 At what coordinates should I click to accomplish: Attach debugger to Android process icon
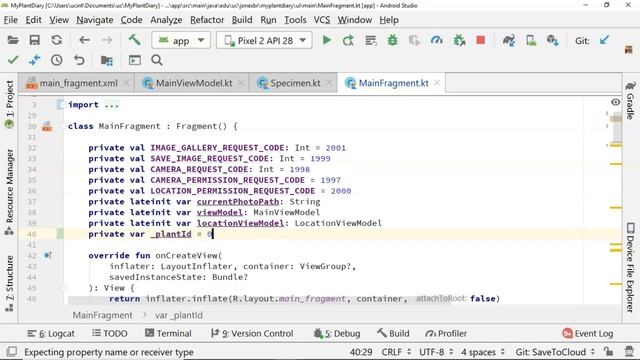pyautogui.click(x=459, y=40)
